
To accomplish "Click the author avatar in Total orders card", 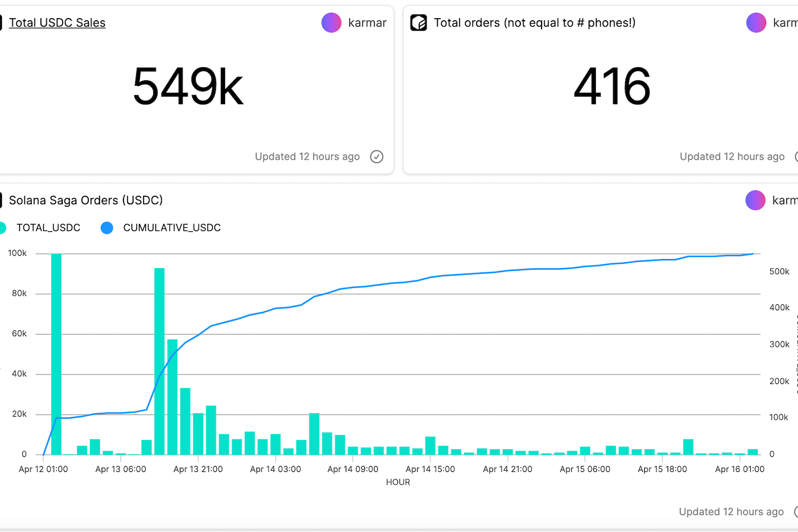I will (756, 23).
